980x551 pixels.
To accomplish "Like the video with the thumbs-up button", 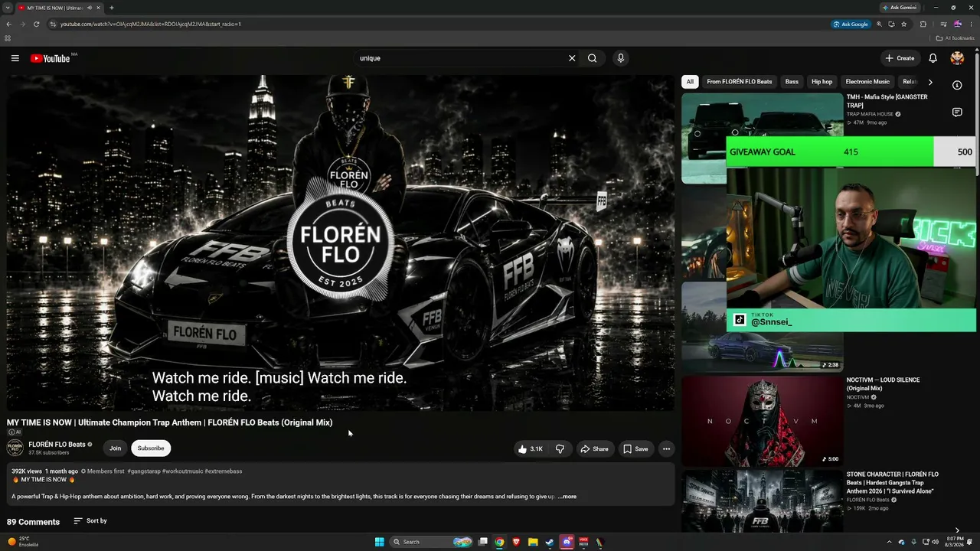I will click(531, 449).
